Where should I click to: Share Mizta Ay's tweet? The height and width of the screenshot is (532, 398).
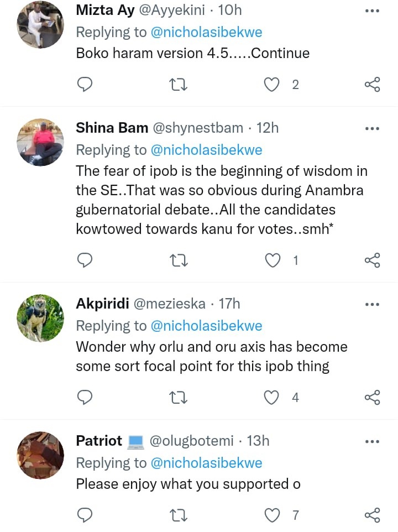tap(372, 85)
